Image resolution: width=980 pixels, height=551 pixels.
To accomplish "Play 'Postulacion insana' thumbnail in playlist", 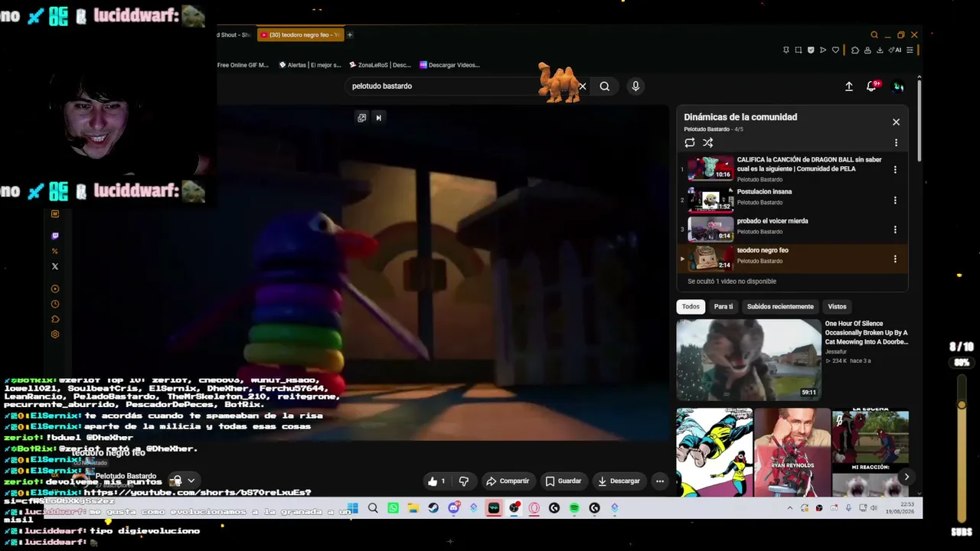I will tap(710, 201).
